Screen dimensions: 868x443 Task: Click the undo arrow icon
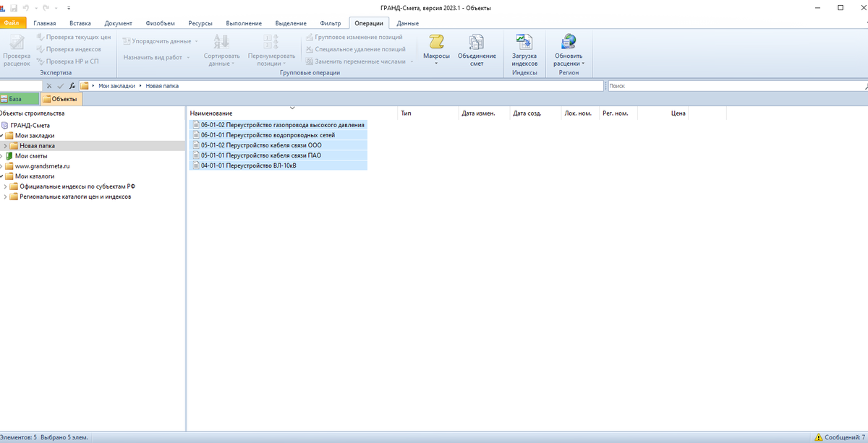26,7
